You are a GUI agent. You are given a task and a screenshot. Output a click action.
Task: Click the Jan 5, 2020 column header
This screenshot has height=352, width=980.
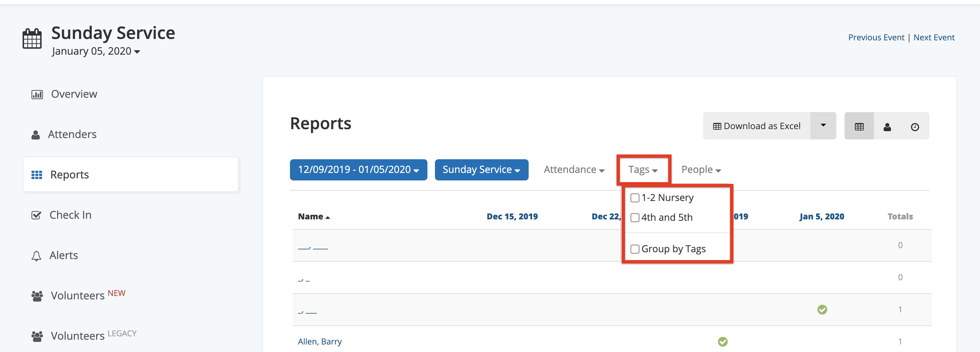tap(822, 217)
